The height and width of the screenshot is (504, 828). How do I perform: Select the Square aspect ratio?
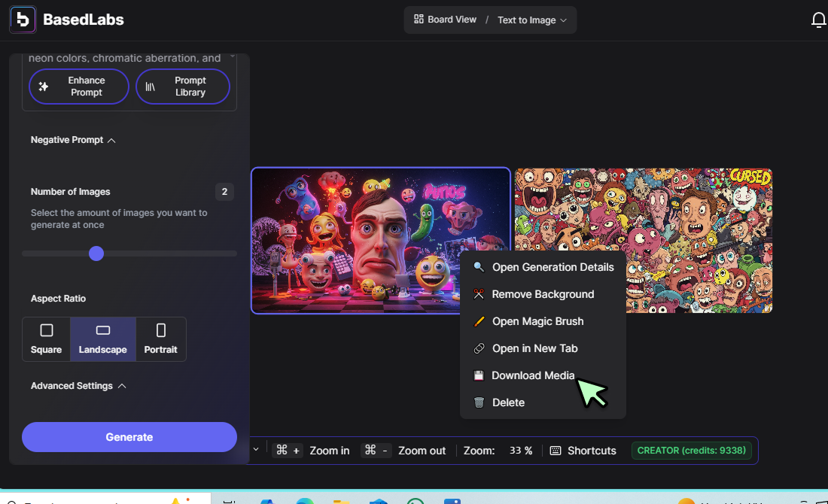tap(47, 339)
